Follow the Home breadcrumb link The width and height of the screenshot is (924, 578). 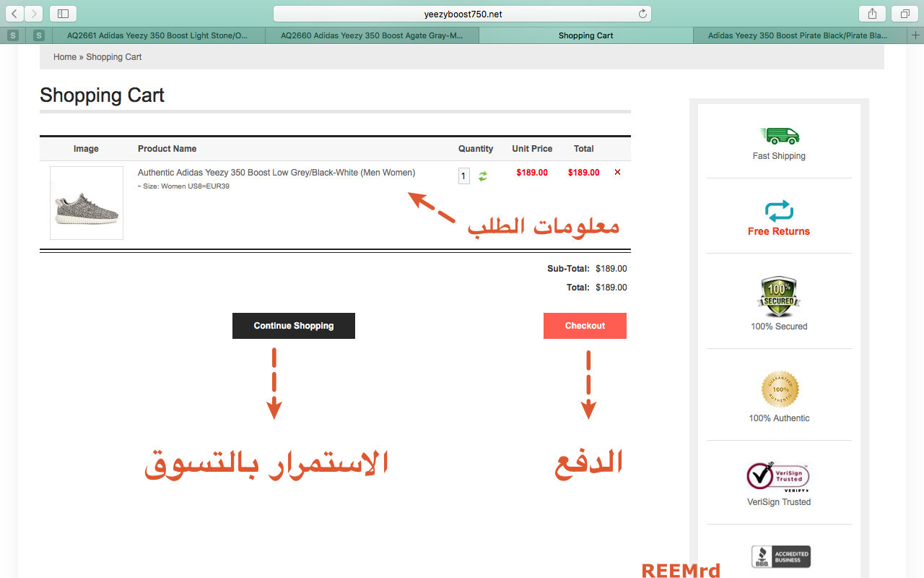[x=65, y=57]
